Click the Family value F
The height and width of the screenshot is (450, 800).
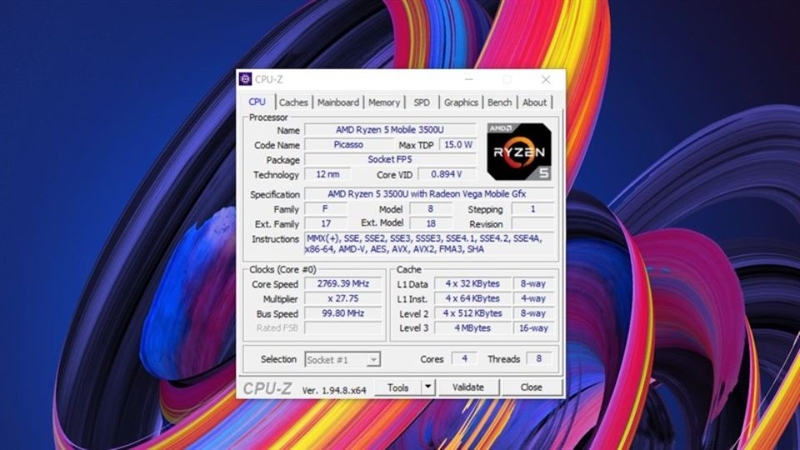[326, 209]
